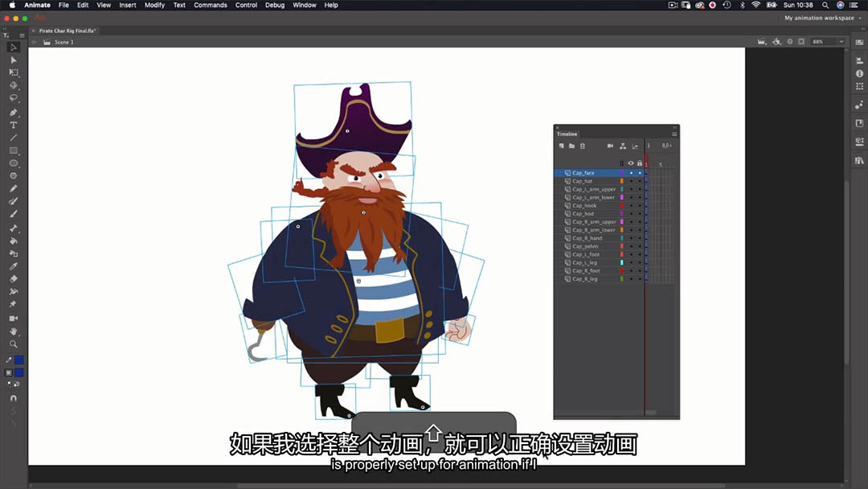Lock the Cap_pelvis layer

[640, 246]
